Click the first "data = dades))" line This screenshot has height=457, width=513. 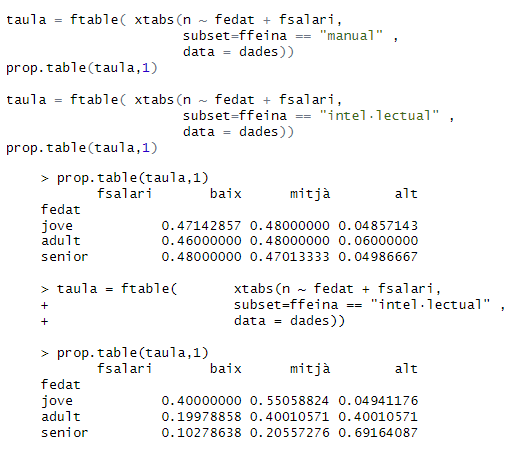click(x=238, y=52)
